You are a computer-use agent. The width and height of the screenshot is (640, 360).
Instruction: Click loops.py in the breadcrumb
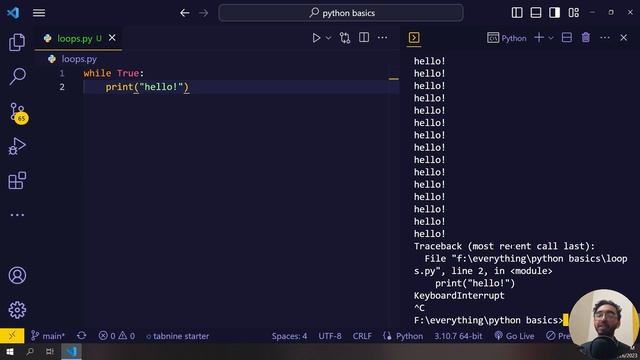pos(79,59)
